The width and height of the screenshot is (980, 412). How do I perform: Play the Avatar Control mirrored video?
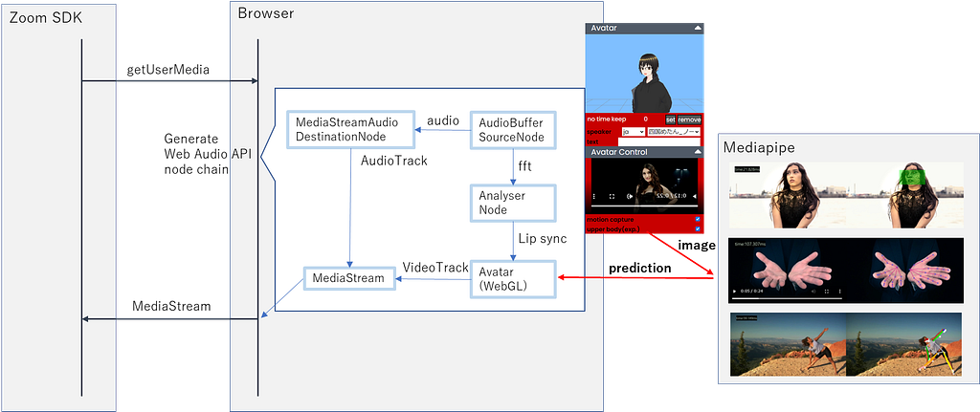click(x=695, y=196)
